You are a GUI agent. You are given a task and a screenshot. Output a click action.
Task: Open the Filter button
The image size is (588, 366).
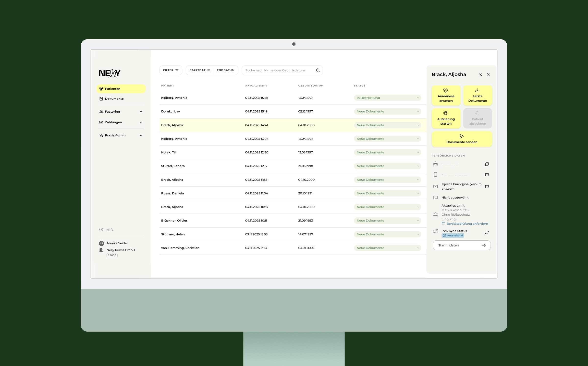click(x=171, y=70)
